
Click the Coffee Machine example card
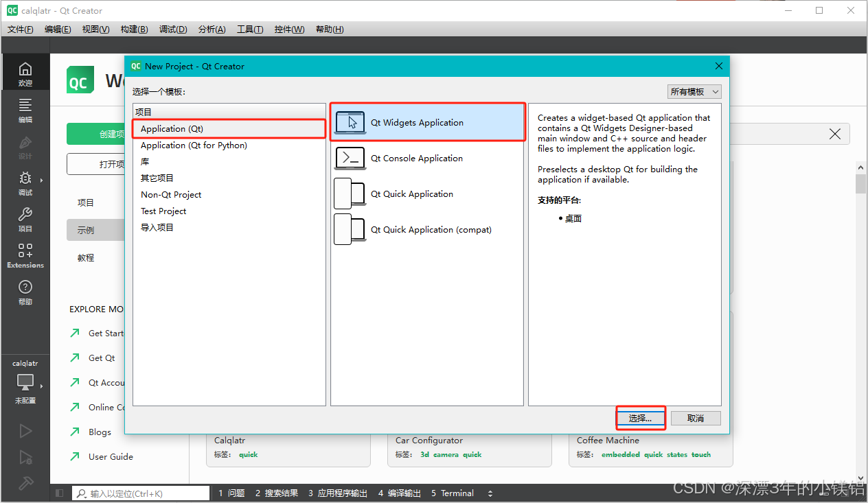651,449
